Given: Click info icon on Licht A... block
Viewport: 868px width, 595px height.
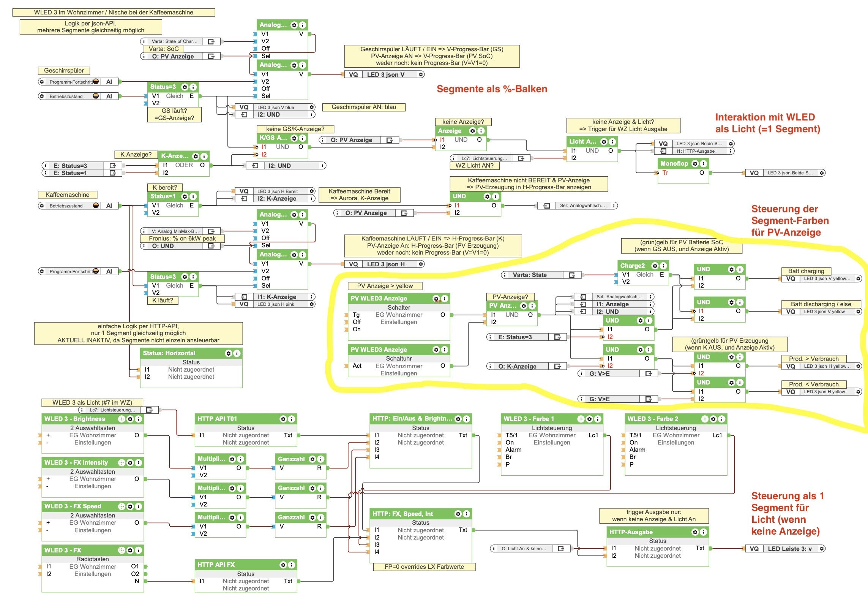Looking at the screenshot, I should [612, 142].
